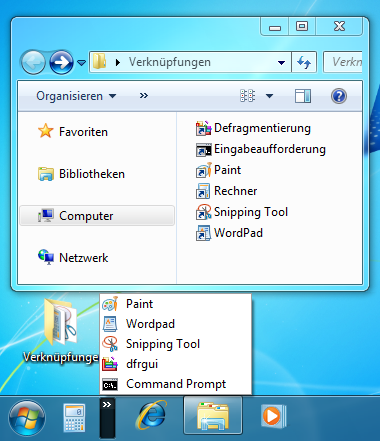Open Internet Explorer from the taskbar
This screenshot has width=380, height=441.
coord(151,415)
